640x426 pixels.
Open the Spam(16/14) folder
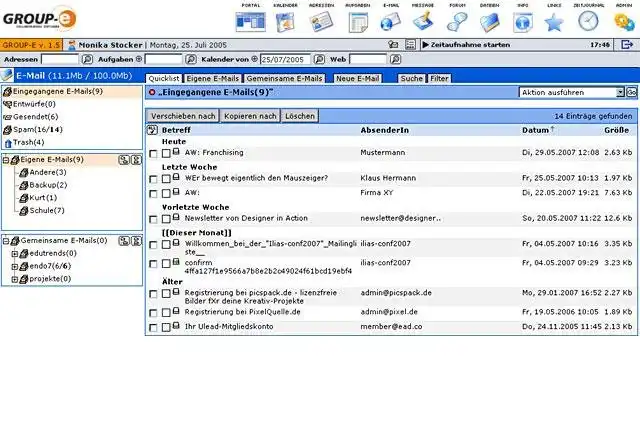click(x=38, y=130)
